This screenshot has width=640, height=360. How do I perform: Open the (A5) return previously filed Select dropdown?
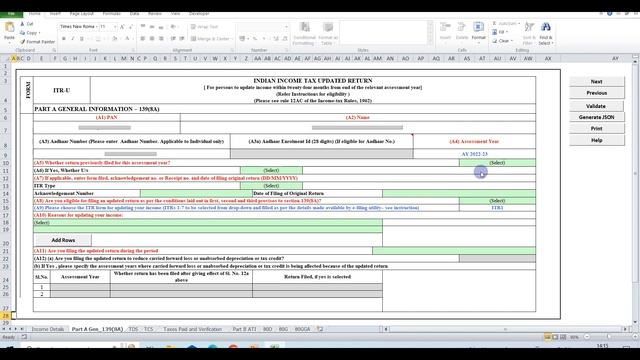pos(497,163)
